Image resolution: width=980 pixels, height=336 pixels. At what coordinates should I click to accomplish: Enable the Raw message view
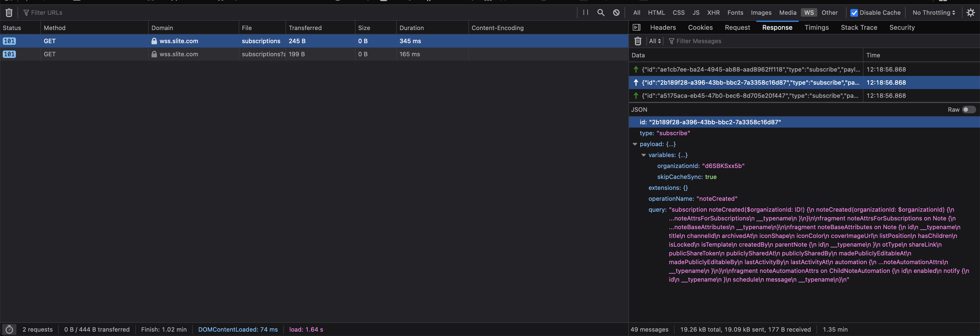[x=967, y=110]
